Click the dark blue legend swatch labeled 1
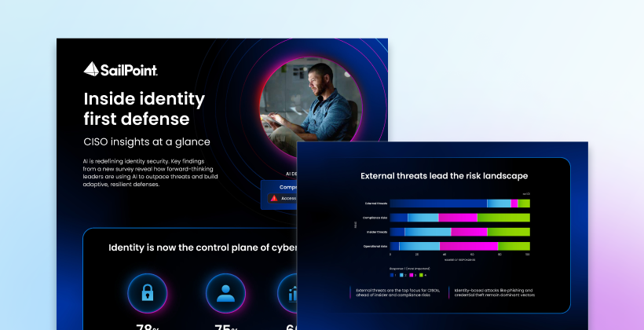Image resolution: width=644 pixels, height=330 pixels. pos(392,275)
